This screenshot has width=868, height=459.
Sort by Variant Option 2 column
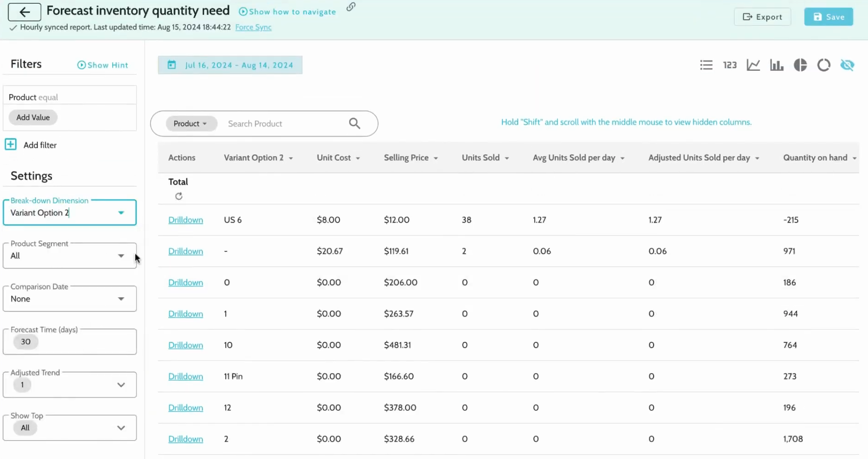pos(258,158)
